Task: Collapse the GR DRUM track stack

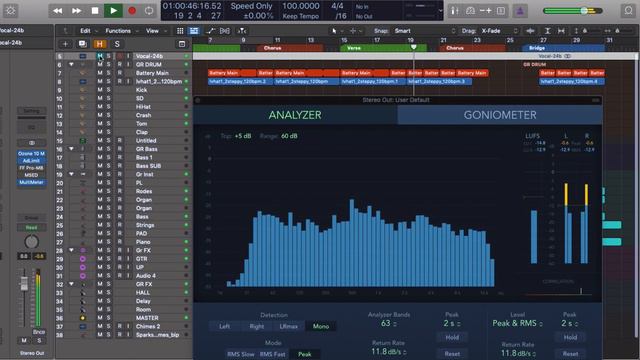Action: coord(71,64)
